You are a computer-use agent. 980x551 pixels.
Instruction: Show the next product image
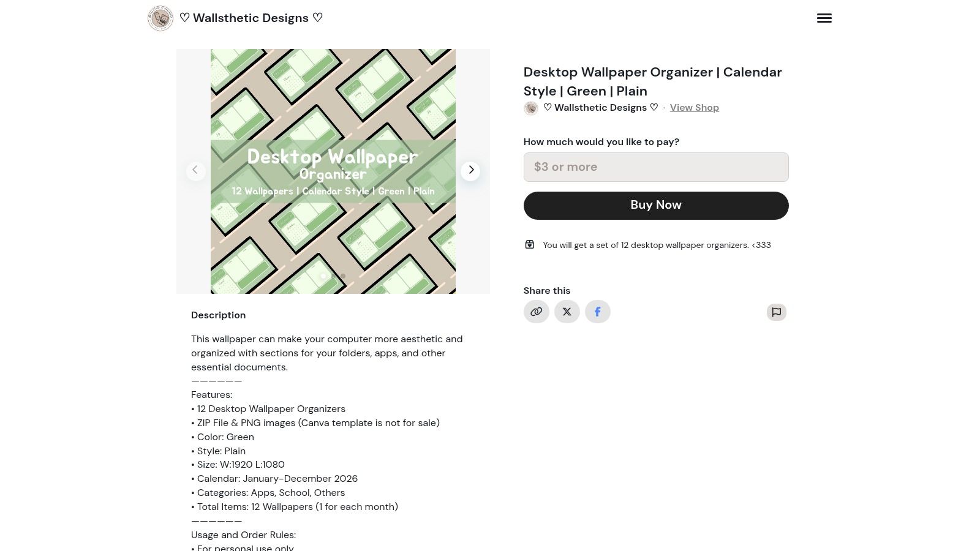point(470,170)
